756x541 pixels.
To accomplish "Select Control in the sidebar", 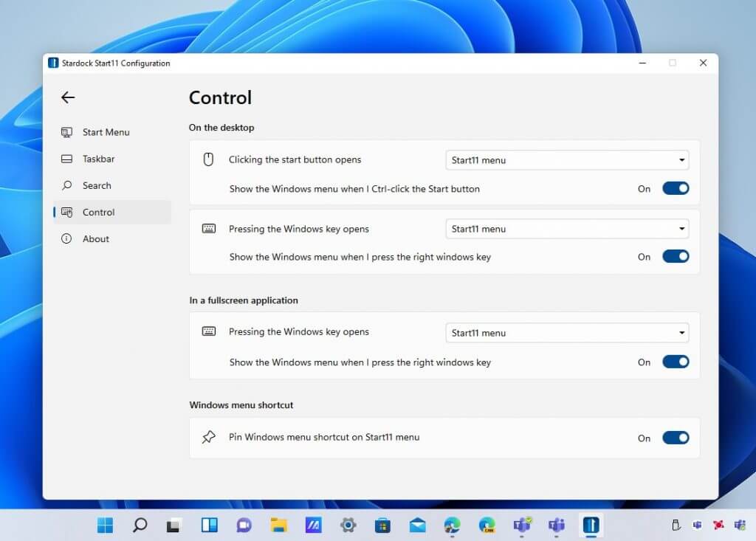I will 112,212.
